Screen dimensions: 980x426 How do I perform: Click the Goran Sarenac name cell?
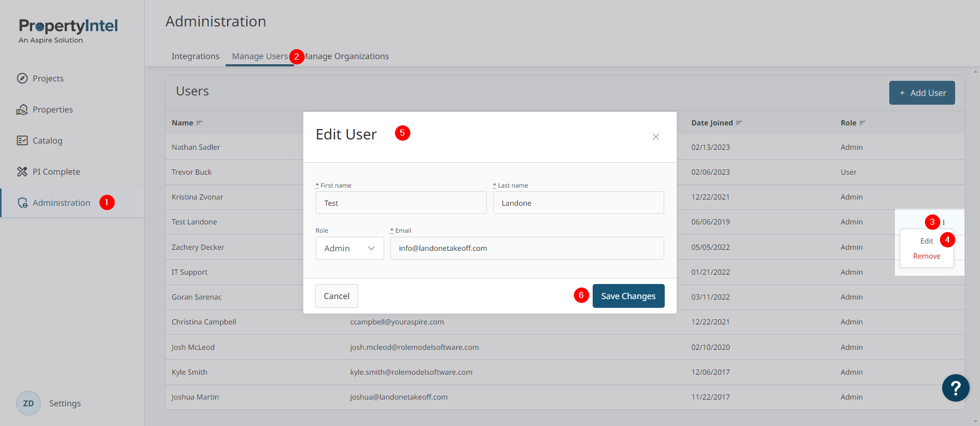197,297
